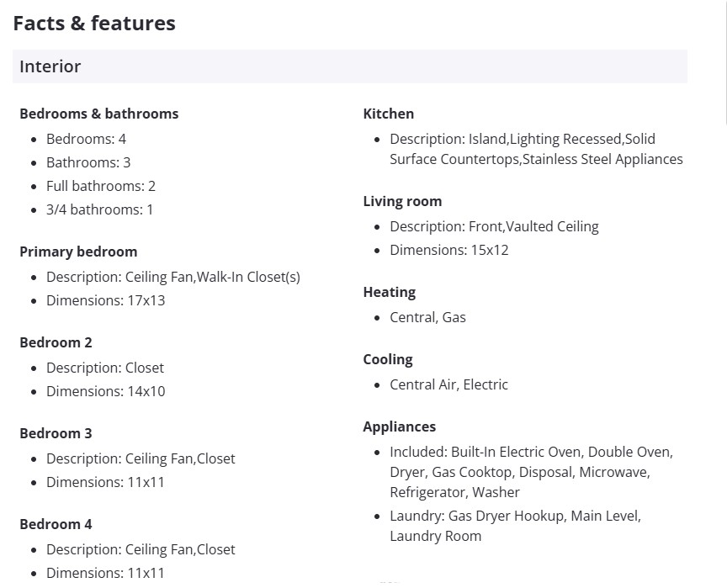Click the Facts & features heading
Screen dimensions: 727x588
tap(94, 24)
